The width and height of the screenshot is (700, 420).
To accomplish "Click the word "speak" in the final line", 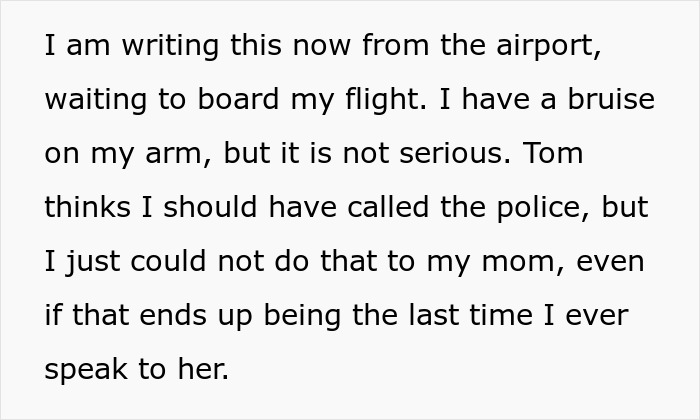I will (86, 370).
